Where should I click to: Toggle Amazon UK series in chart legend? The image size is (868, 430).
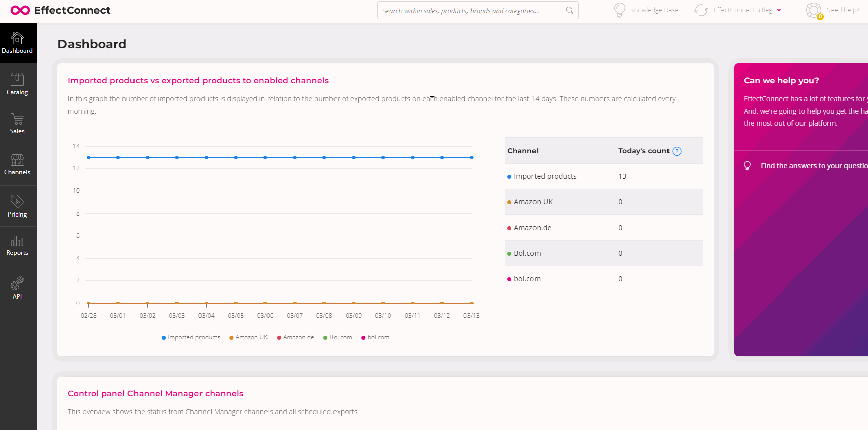click(x=248, y=337)
